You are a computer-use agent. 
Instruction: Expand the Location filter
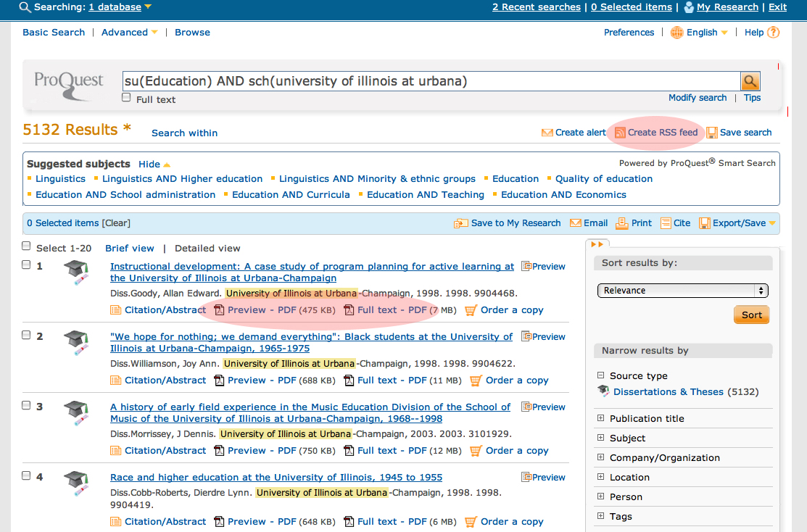point(600,477)
